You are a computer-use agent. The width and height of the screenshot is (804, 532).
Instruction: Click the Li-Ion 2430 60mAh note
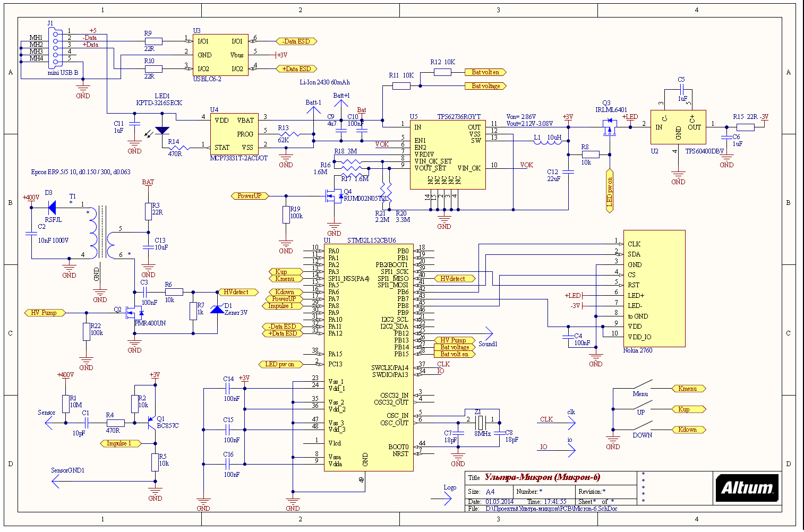pyautogui.click(x=325, y=82)
